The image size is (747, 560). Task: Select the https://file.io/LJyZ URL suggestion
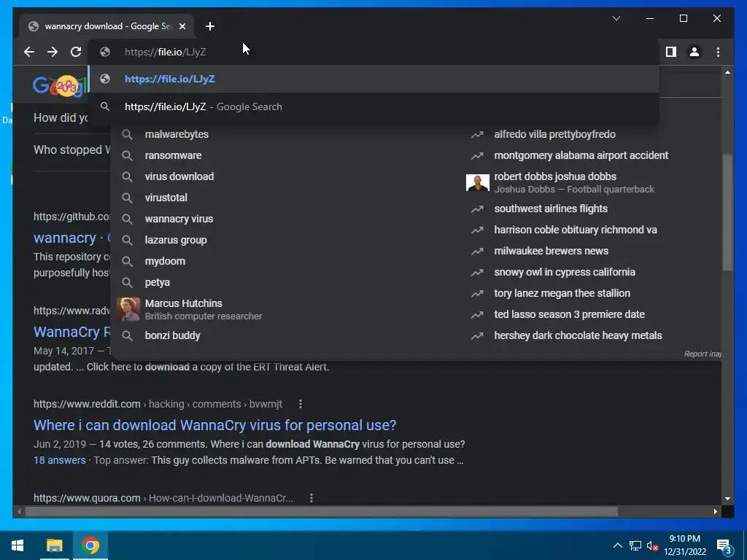373,79
